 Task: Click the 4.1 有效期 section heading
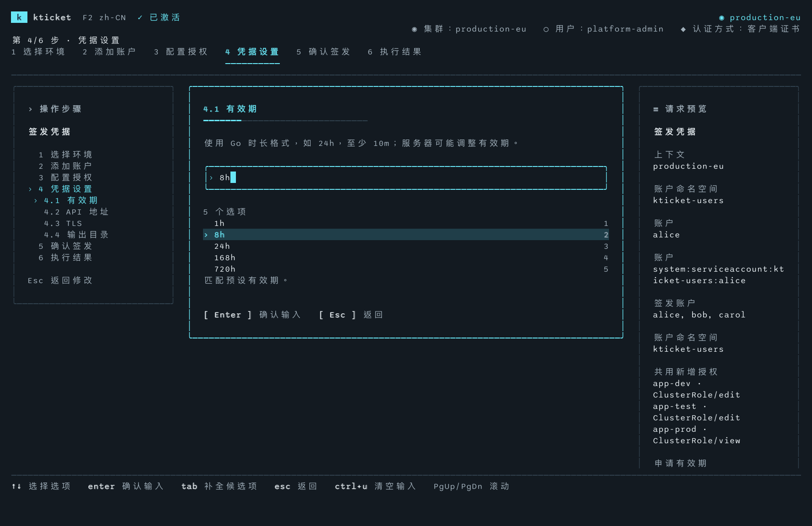pyautogui.click(x=230, y=109)
